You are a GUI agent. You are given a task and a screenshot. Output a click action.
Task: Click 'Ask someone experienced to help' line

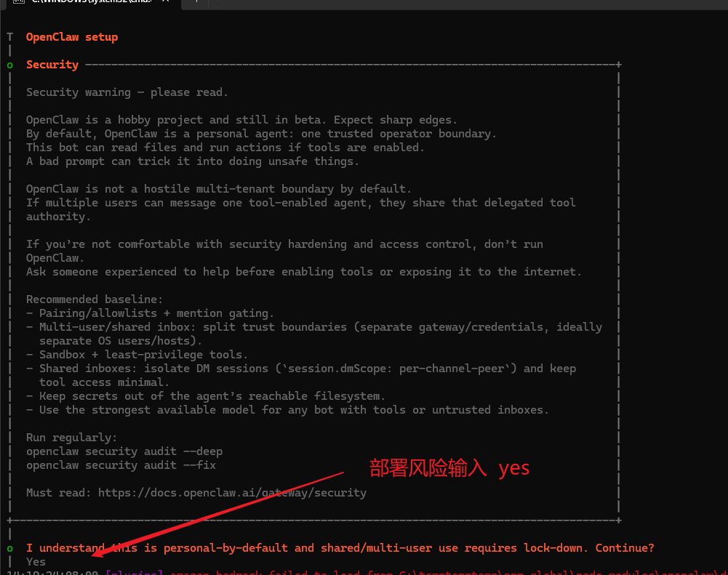coord(304,272)
